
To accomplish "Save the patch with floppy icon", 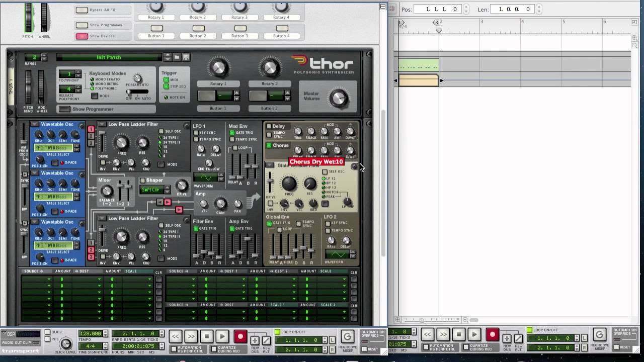I will click(186, 57).
